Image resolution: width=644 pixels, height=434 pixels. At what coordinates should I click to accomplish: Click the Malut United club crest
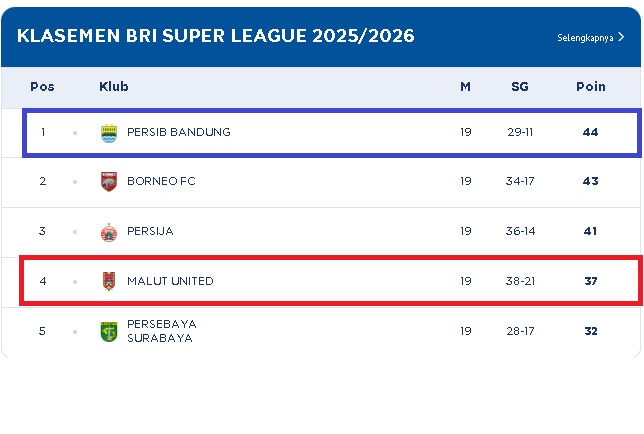[109, 281]
